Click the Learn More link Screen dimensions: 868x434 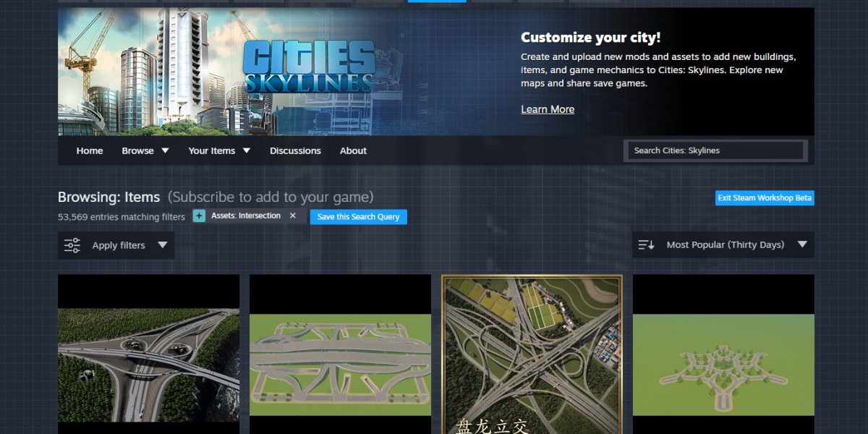pyautogui.click(x=548, y=109)
